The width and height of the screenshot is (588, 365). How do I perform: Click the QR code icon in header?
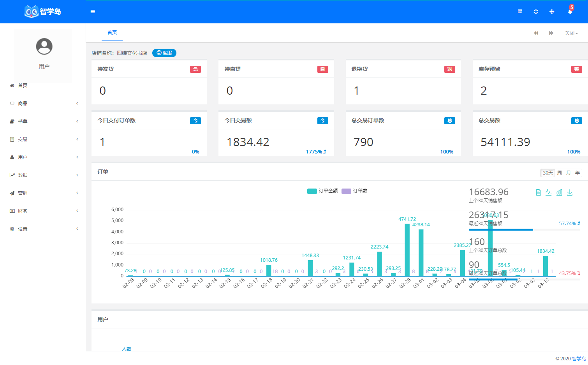coord(520,12)
